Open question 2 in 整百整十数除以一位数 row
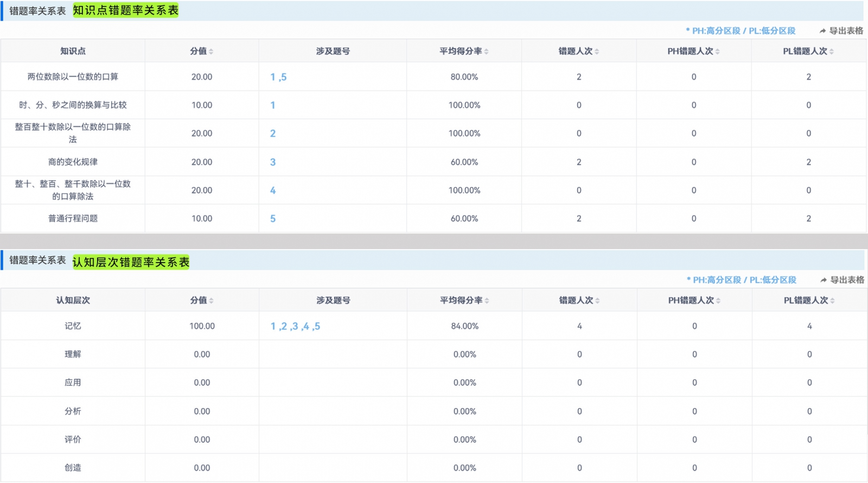Viewport: 868px width, 483px height. click(x=273, y=134)
